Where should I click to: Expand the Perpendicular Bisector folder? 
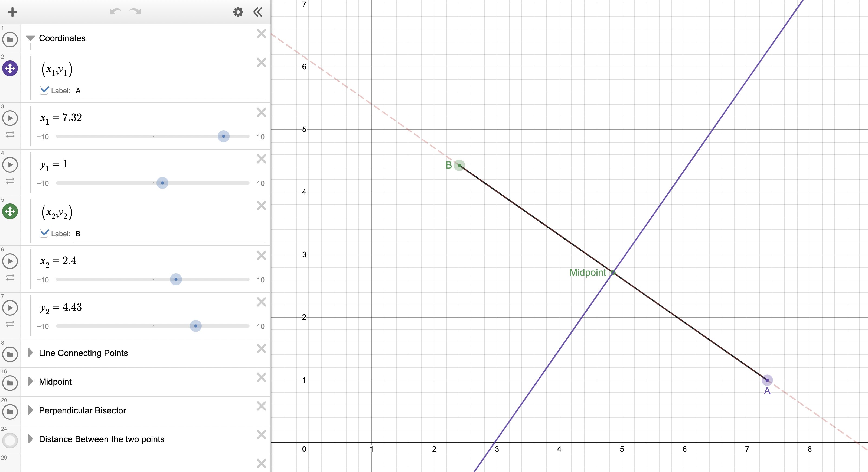[x=31, y=410]
